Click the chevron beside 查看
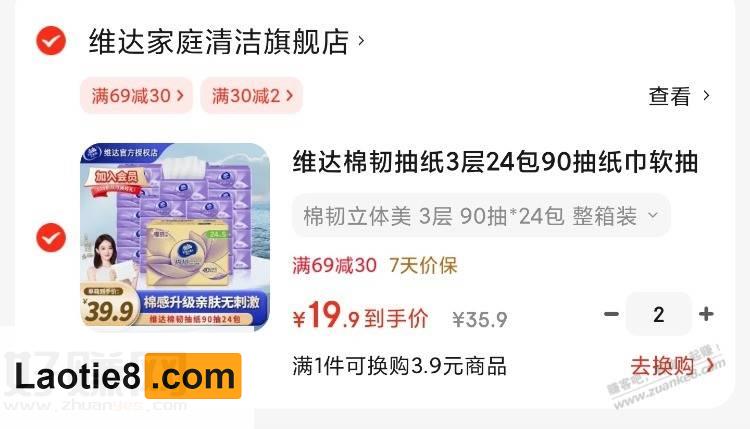Screen dimensions: 750x429 pos(706,96)
